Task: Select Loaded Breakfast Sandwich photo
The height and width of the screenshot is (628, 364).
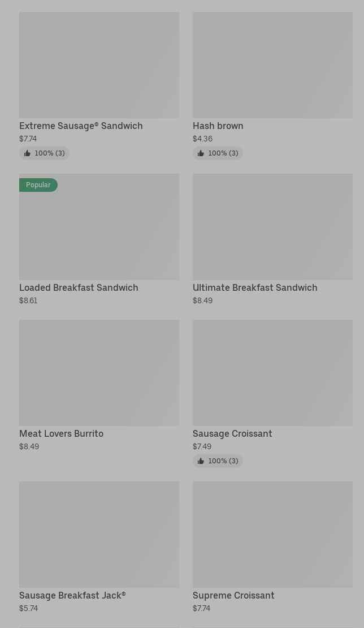Action: (x=99, y=232)
